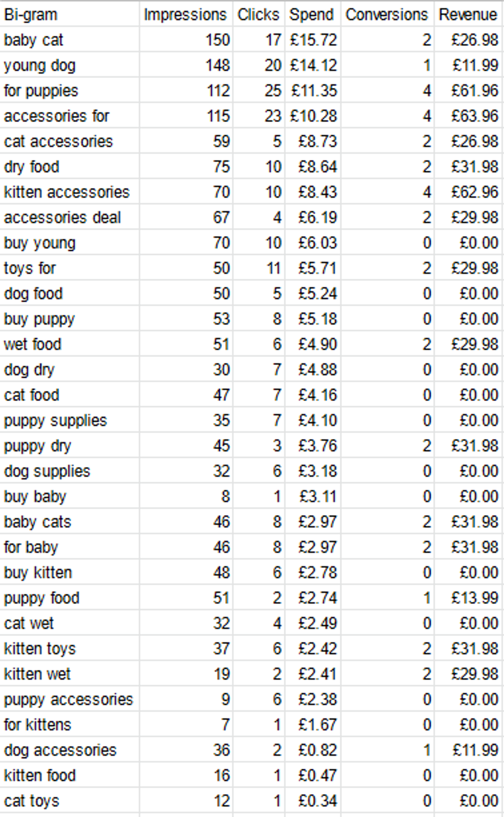Screen dimensions: 504x817
Task: Select the Impressions column header
Action: 186,14
